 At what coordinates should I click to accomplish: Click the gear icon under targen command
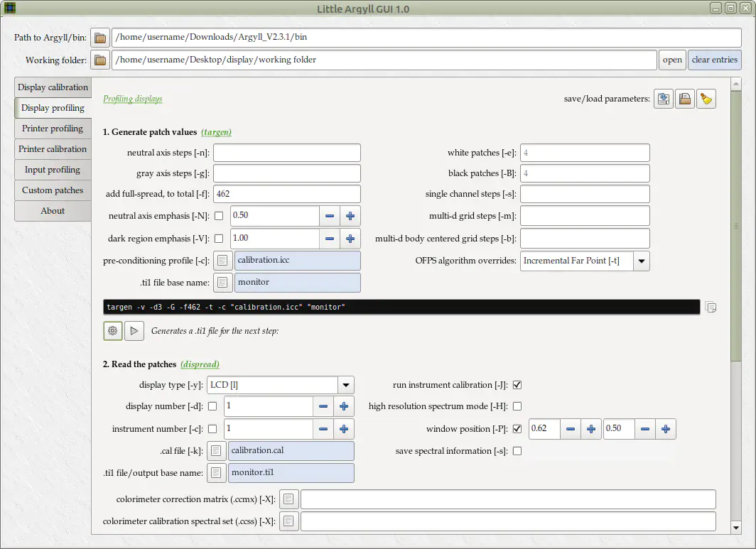(113, 331)
